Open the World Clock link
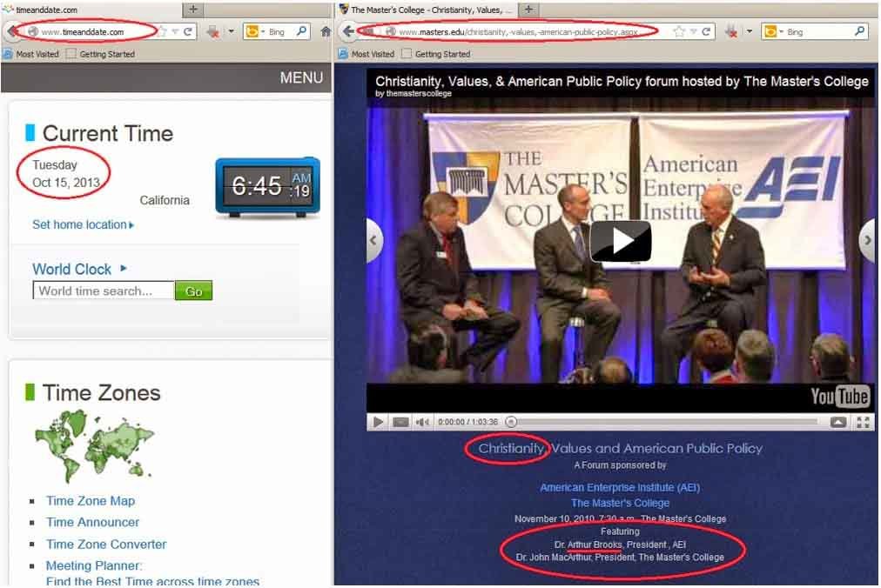The height and width of the screenshot is (588, 881). pyautogui.click(x=79, y=270)
